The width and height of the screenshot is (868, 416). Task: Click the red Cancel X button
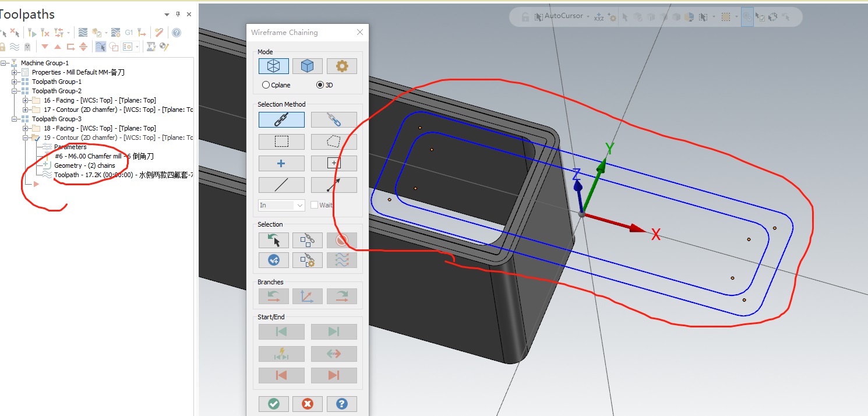point(308,404)
